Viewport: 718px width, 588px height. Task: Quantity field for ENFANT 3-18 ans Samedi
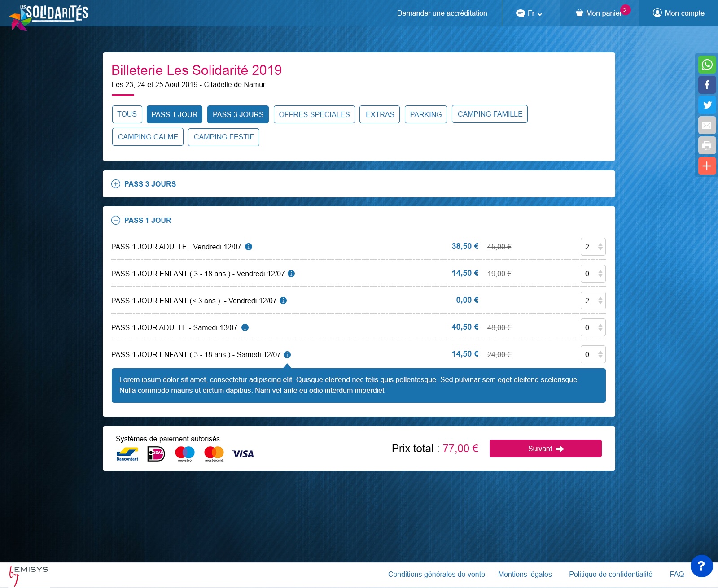tap(593, 354)
